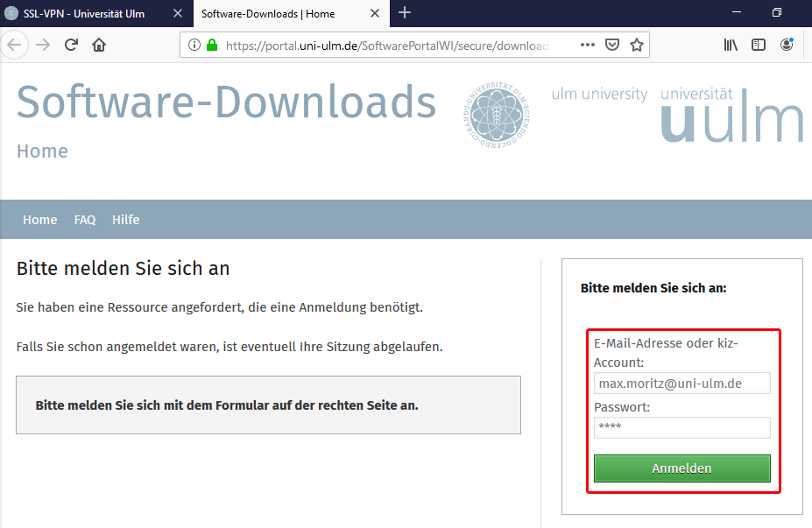Screen dimensions: 812x528
Task: Go forward with the forward arrow button
Action: pos(43,45)
